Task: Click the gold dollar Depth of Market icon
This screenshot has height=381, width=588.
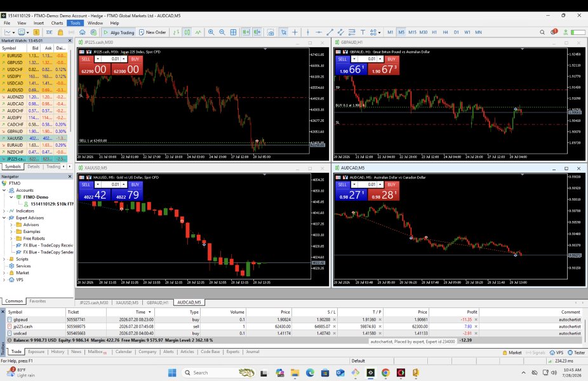Action: [36, 32]
